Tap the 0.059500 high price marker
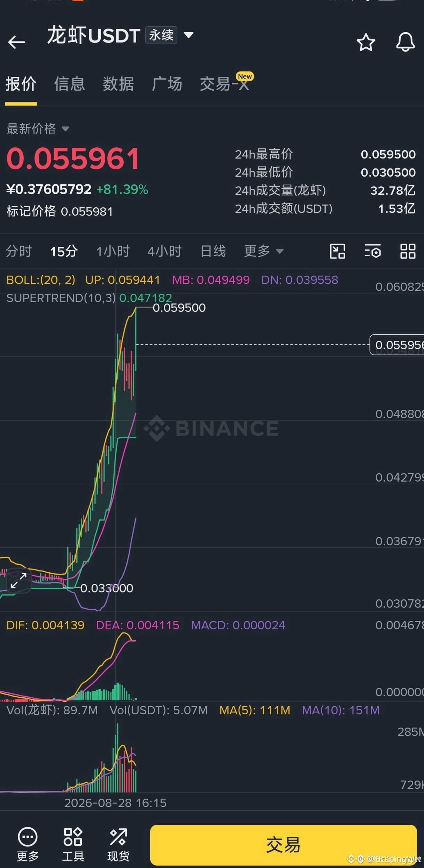 (179, 308)
